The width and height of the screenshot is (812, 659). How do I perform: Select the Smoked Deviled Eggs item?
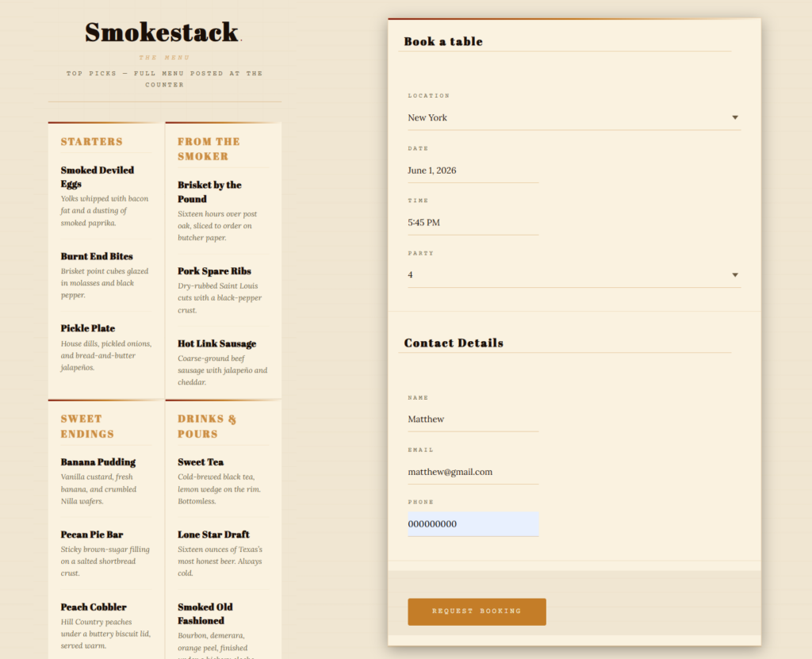pos(98,177)
